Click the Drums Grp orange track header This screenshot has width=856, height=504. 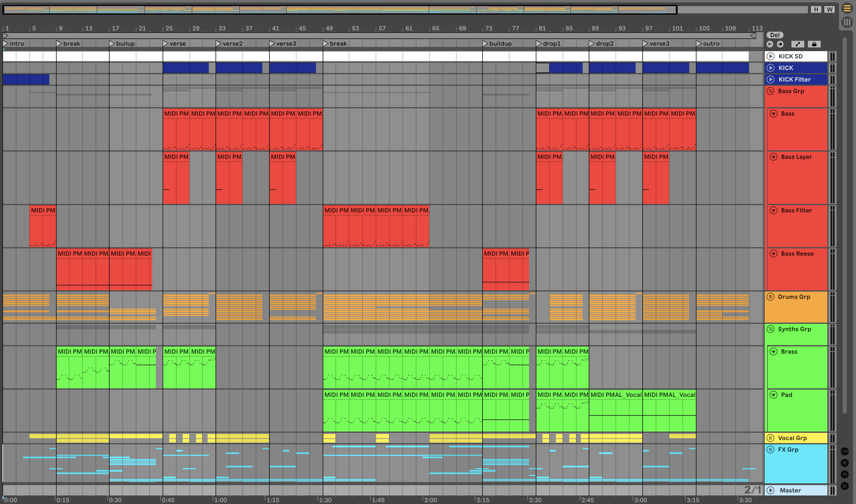click(795, 307)
